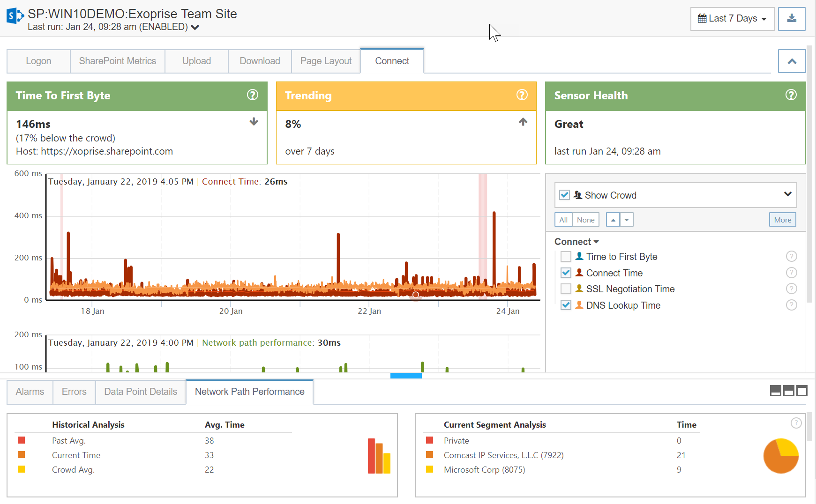Image resolution: width=816 pixels, height=504 pixels.
Task: Switch to the Download tab
Action: pos(260,61)
